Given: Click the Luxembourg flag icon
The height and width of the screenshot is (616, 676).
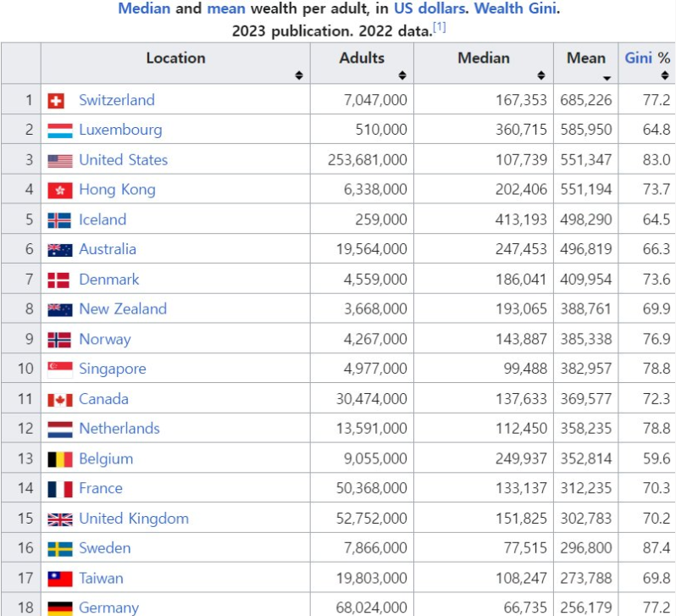Looking at the screenshot, I should (59, 130).
